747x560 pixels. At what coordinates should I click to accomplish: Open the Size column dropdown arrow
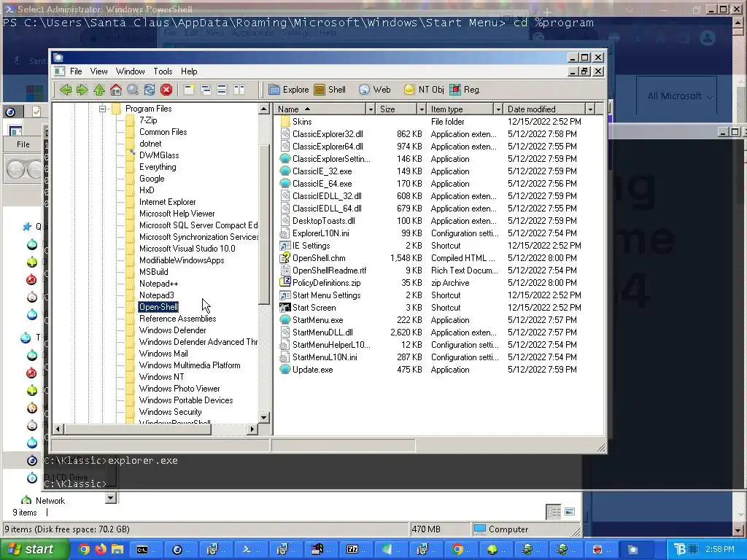pyautogui.click(x=422, y=109)
